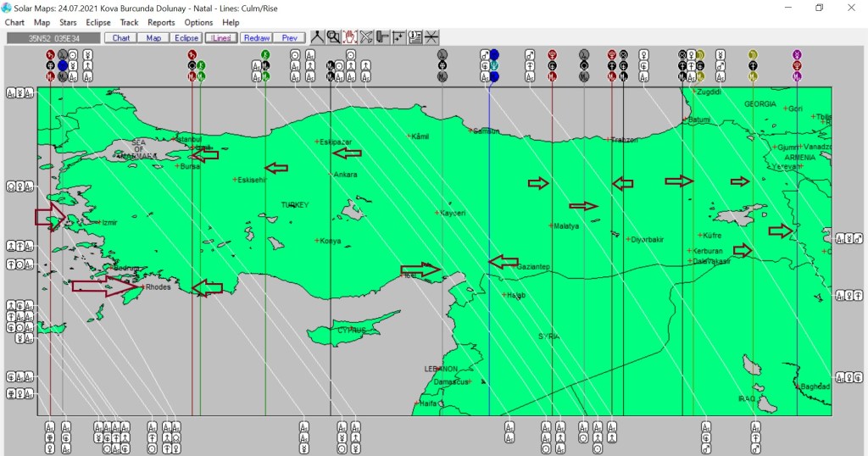The width and height of the screenshot is (868, 456).
Task: Click the last toolbar icon with crossing lines
Action: [431, 37]
